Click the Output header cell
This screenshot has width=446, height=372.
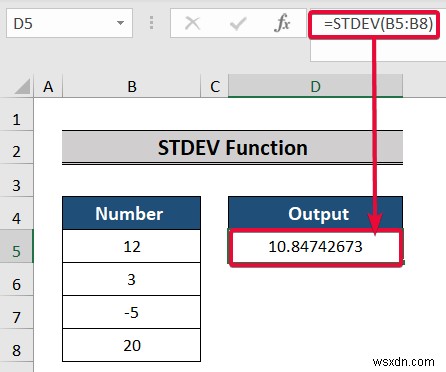315,213
